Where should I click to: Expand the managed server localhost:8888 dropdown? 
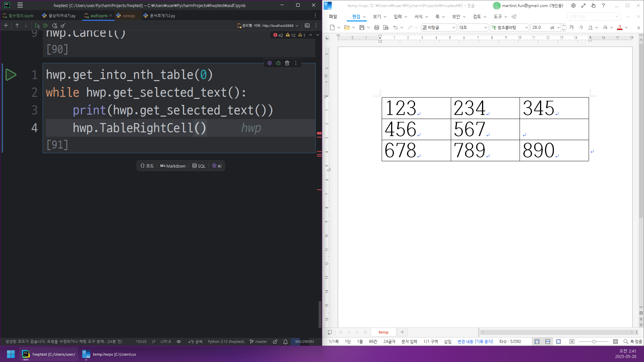(297, 25)
